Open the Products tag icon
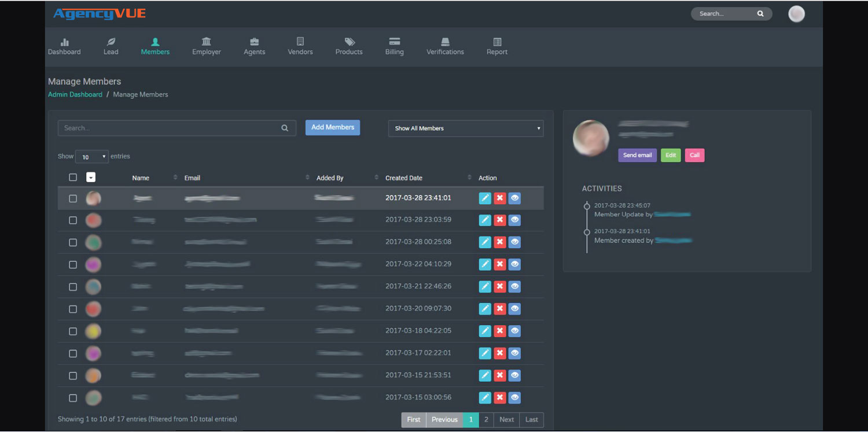Image resolution: width=868 pixels, height=432 pixels. click(x=349, y=42)
